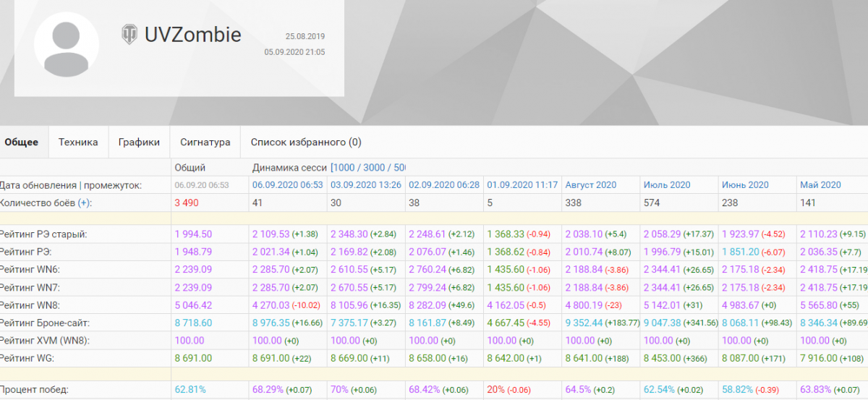Viewport: 868px width, 400px height.
Task: Open the Общее tab
Action: pos(22,142)
